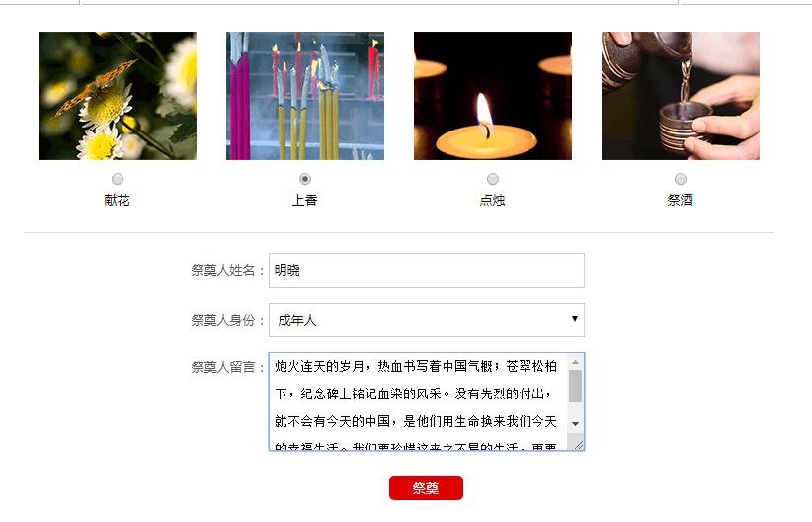This screenshot has width=812, height=522.
Task: Click the textarea scrollbar down arrow
Action: tap(575, 424)
